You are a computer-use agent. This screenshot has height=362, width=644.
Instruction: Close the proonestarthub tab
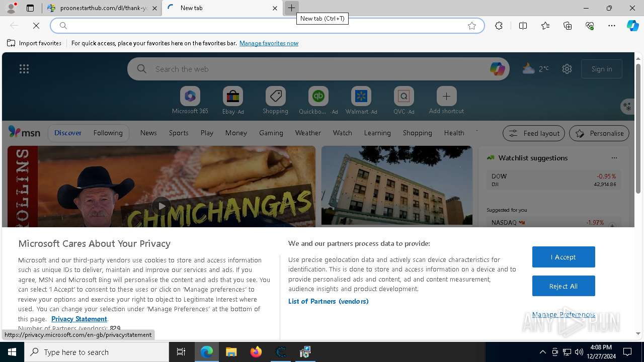154,8
